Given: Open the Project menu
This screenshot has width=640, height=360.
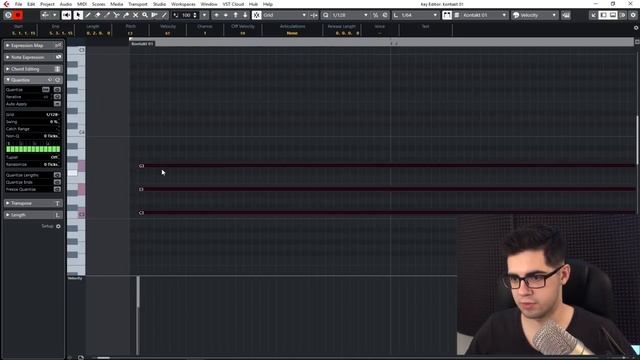Looking at the screenshot, I should (47, 4).
